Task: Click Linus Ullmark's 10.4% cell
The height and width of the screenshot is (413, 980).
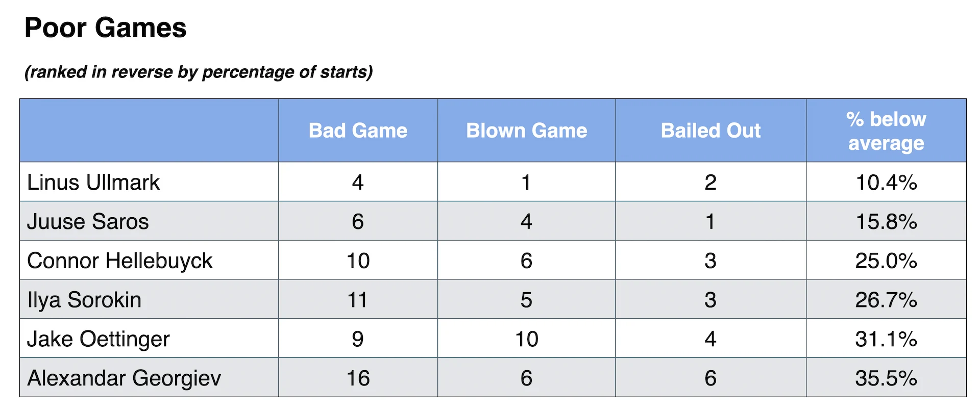Action: coord(886,183)
